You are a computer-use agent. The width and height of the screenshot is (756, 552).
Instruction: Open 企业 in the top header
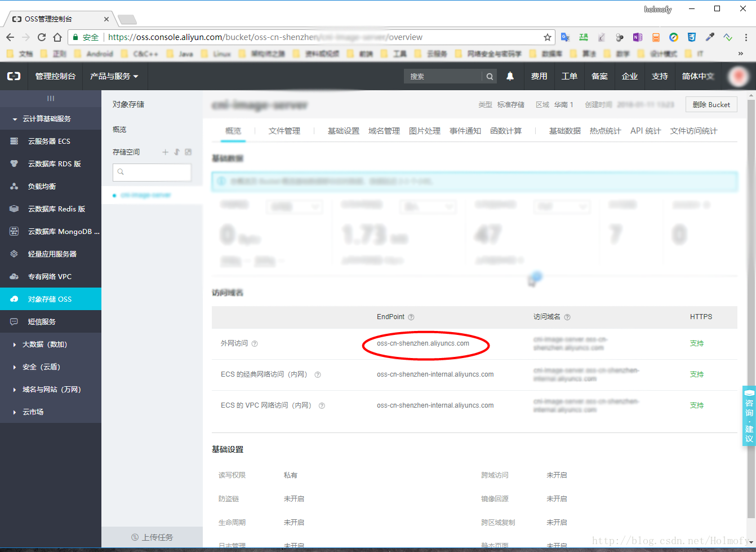[x=630, y=76]
